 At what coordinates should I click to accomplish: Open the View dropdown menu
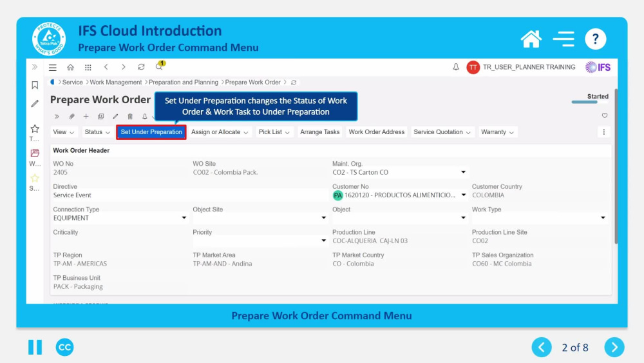click(63, 132)
